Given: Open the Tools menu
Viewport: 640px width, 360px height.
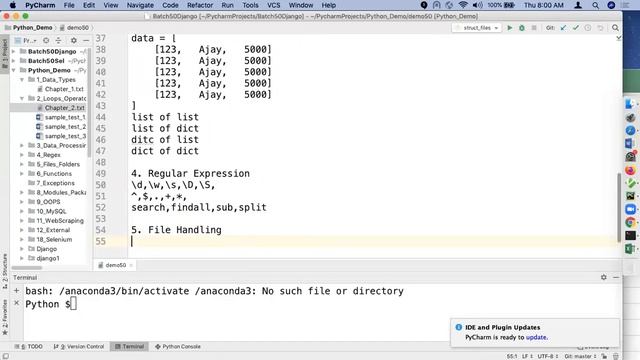Looking at the screenshot, I should [250, 5].
